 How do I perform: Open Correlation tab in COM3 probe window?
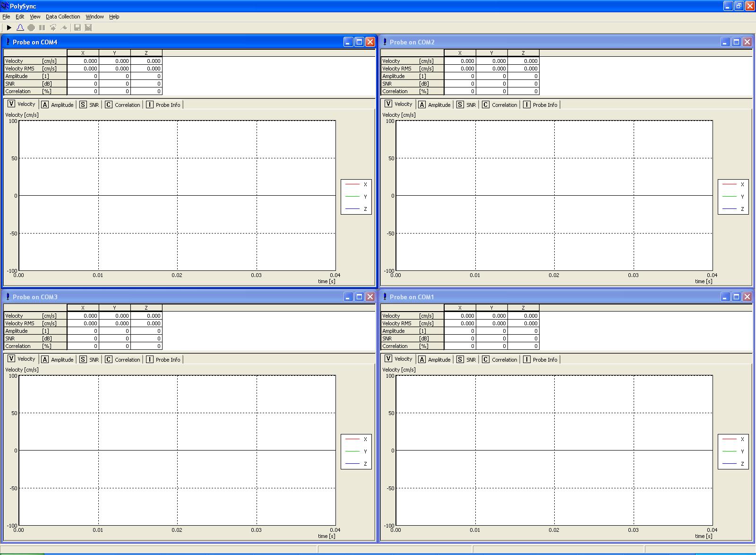[x=123, y=359]
